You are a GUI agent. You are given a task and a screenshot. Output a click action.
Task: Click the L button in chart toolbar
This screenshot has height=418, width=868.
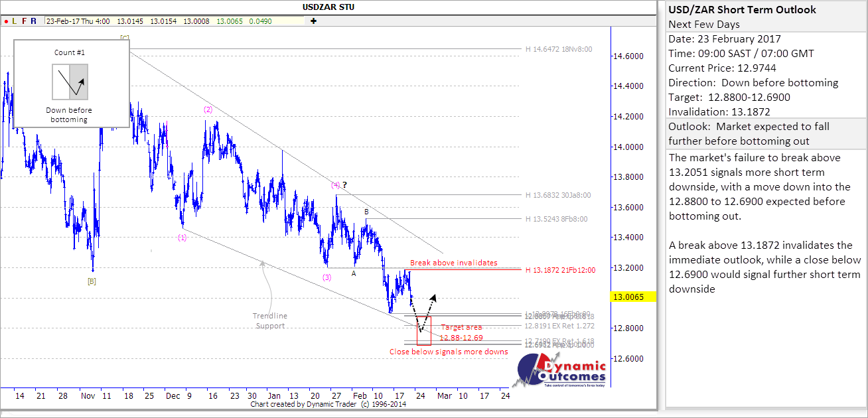coord(15,21)
